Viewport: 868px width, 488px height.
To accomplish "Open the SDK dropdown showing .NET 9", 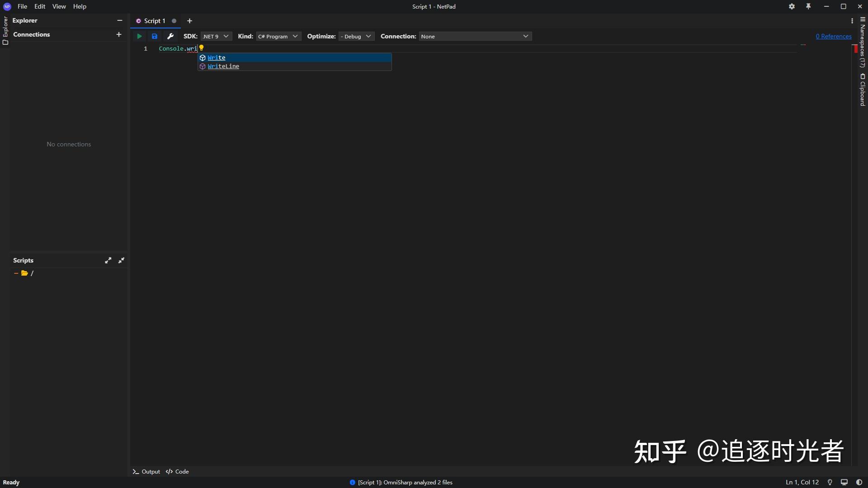I will click(x=216, y=36).
